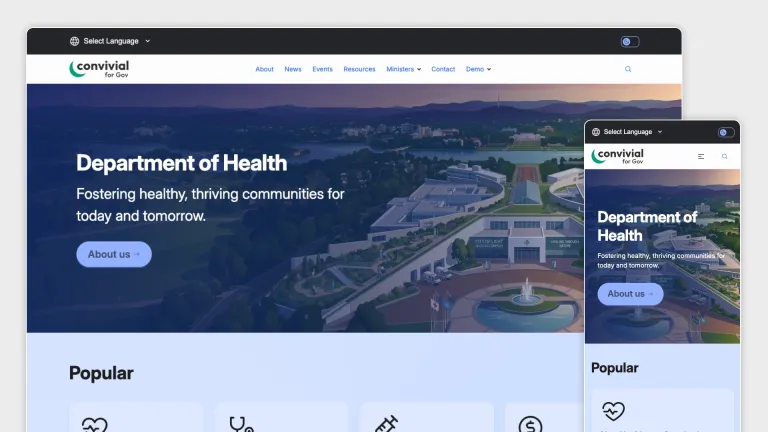768x432 pixels.
Task: Click the search icon in mobile view
Action: [x=724, y=156]
